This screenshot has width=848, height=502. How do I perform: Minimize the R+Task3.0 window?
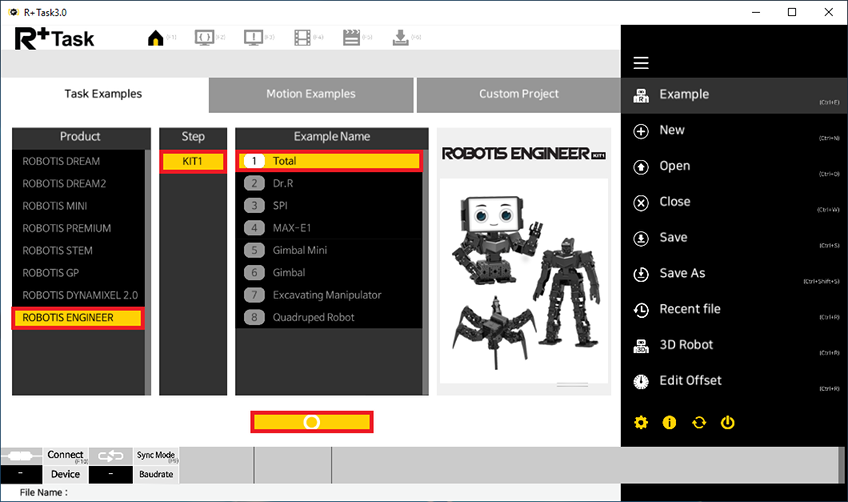click(756, 12)
